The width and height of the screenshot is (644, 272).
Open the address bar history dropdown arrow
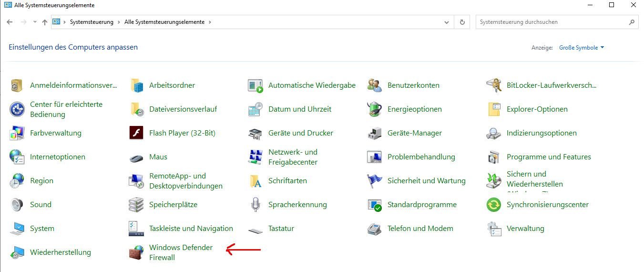(x=447, y=22)
